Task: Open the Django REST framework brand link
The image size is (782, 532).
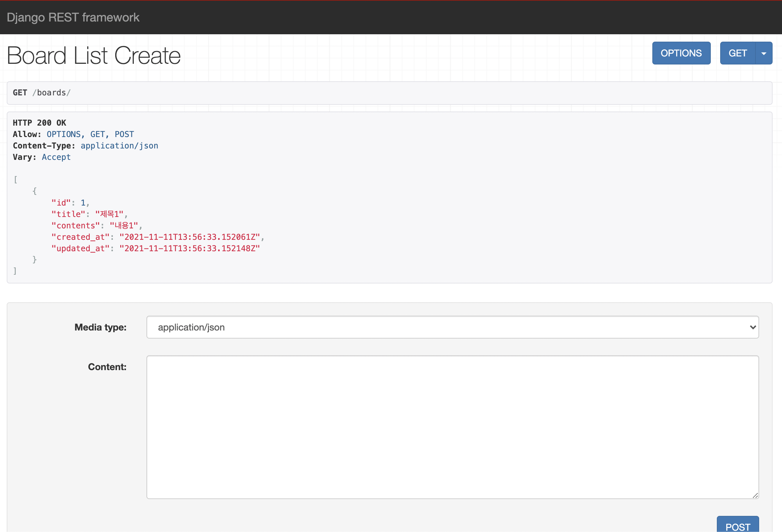Action: 73,17
